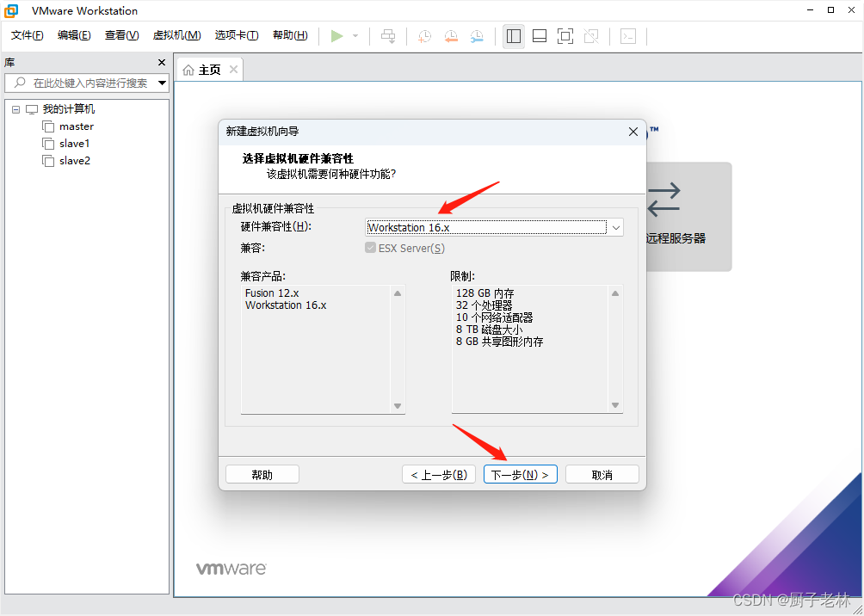Select 我的计算机 in the library tree

tap(69, 109)
